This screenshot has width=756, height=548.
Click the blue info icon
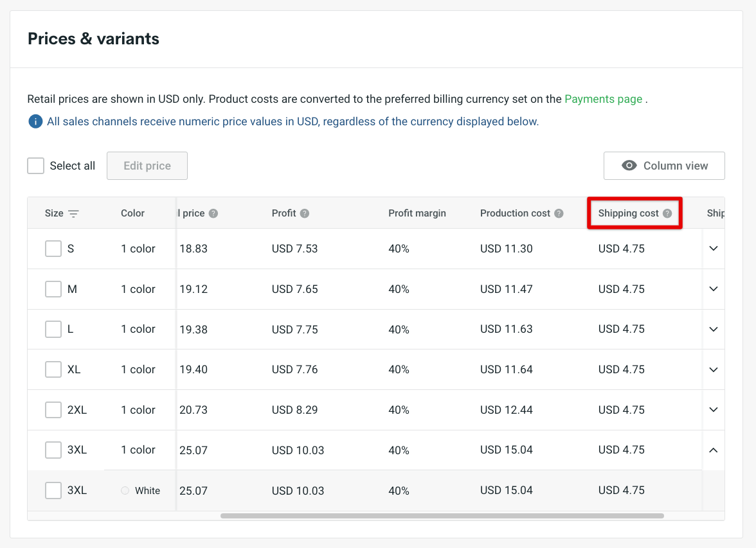click(35, 121)
